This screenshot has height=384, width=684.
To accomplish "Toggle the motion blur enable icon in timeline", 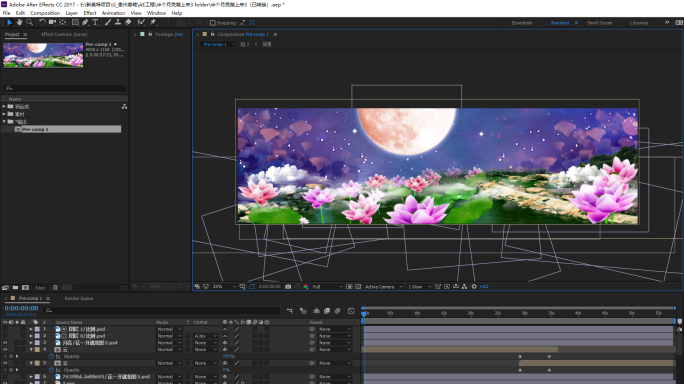I will (x=338, y=311).
